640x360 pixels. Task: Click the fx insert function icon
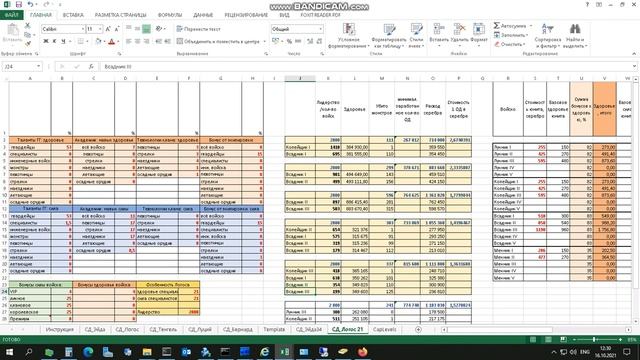tap(91, 67)
